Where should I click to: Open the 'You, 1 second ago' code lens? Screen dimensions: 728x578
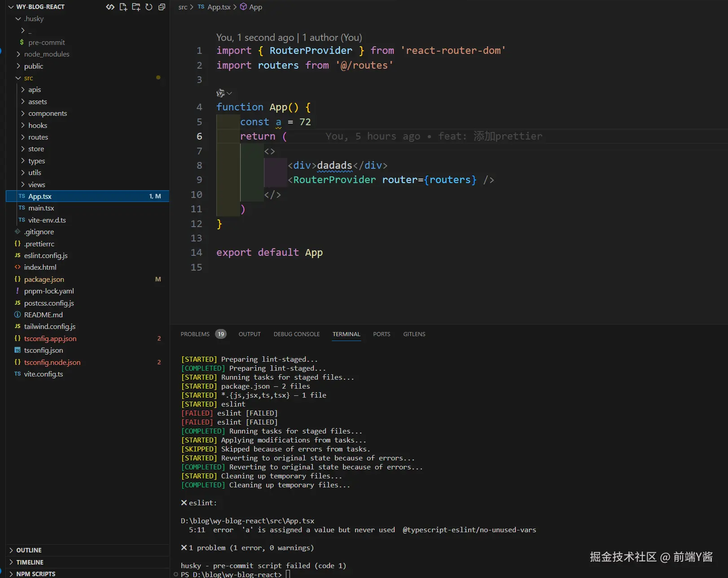pos(255,37)
